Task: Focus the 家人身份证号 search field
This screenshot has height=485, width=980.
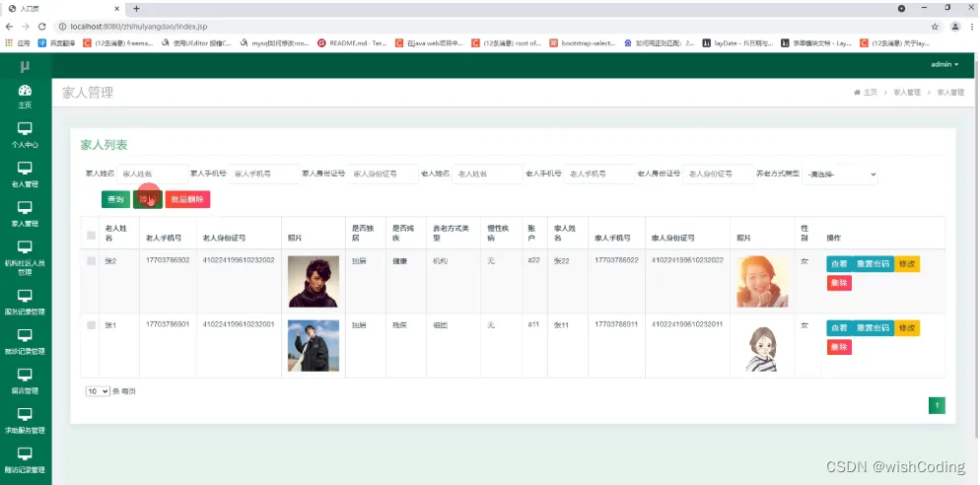Action: coord(384,174)
